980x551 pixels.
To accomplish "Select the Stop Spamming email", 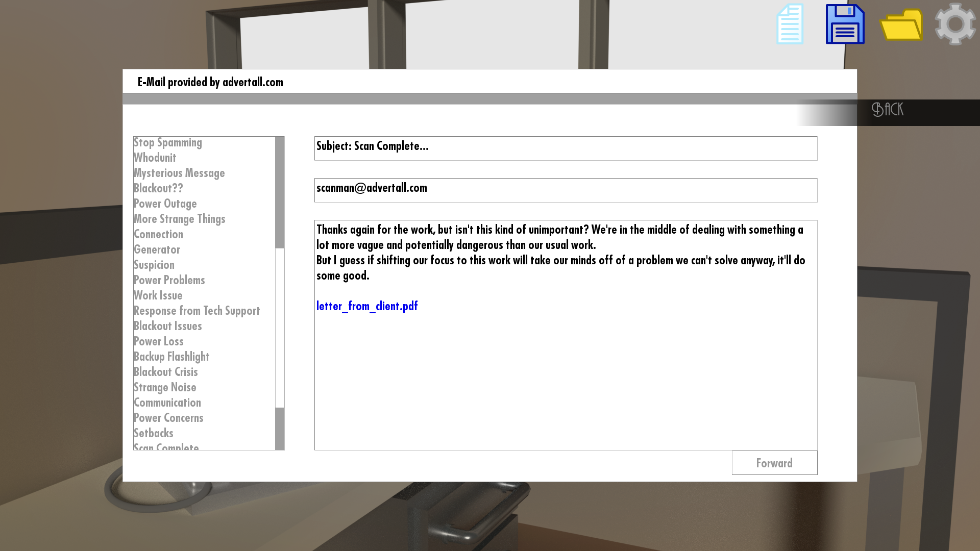I will [x=168, y=143].
